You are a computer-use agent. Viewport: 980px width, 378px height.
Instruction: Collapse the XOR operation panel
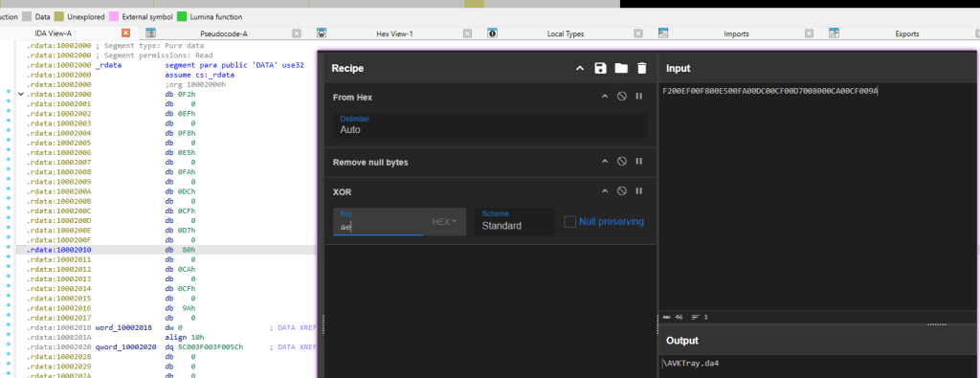(605, 190)
